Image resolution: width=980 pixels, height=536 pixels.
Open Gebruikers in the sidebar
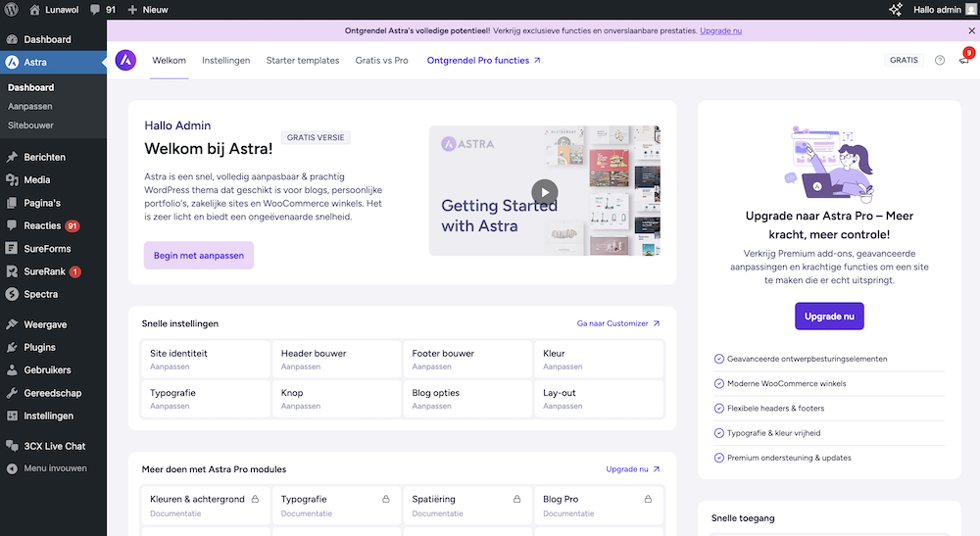53,369
